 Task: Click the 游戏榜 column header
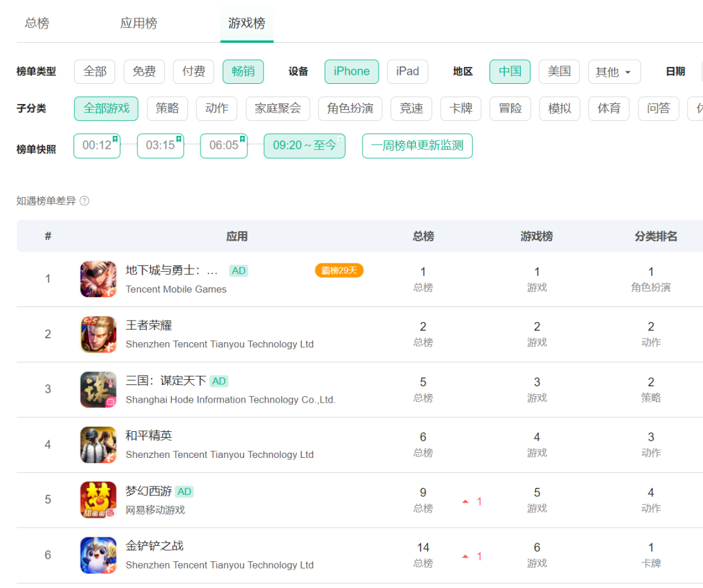coord(536,236)
